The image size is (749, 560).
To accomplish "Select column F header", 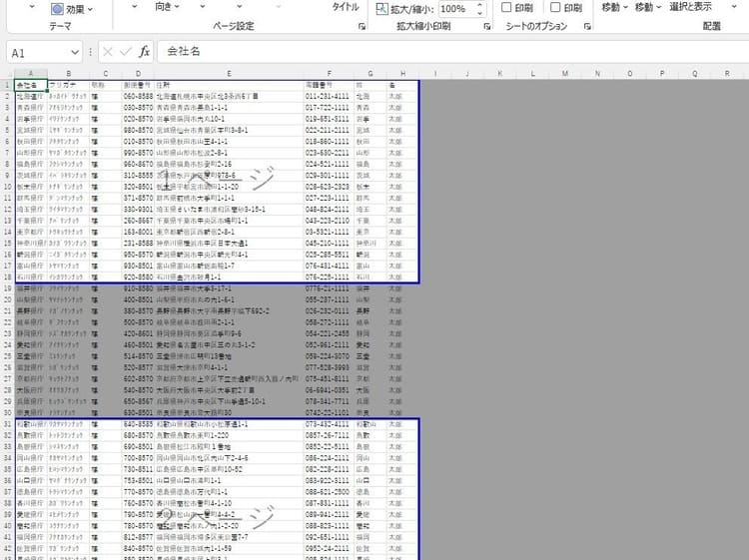I will [x=330, y=74].
